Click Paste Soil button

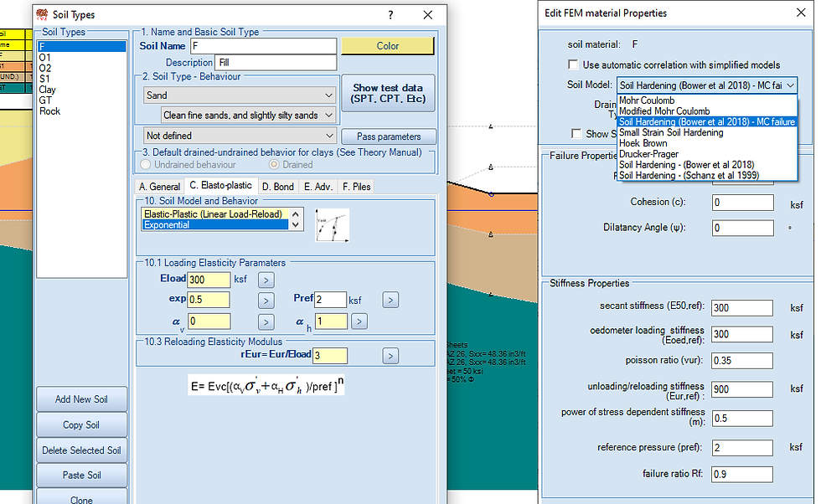[x=82, y=476]
